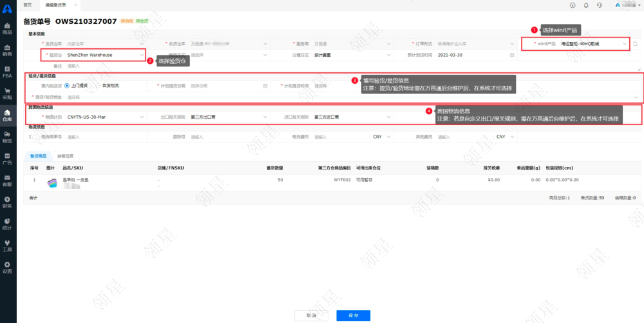
Task: Click the product thumbnail image
Action: (x=51, y=183)
